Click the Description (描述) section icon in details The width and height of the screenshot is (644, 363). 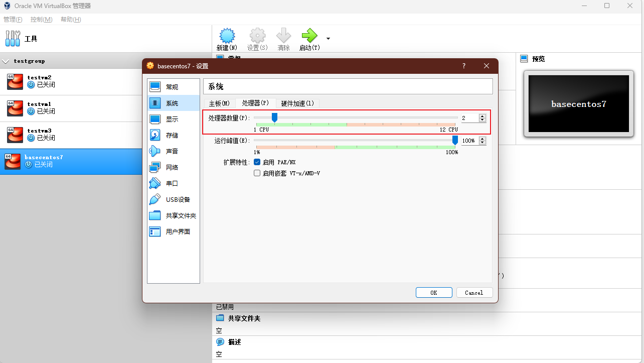220,342
